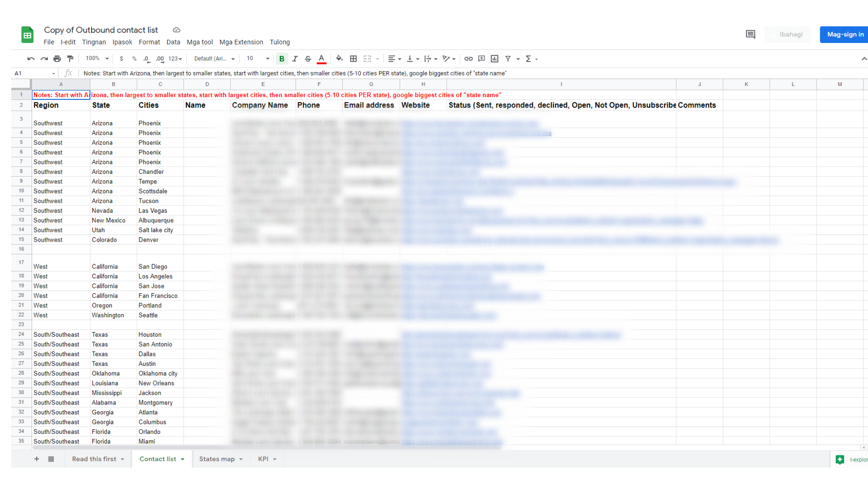Click the Mag-sign in button

pos(844,34)
